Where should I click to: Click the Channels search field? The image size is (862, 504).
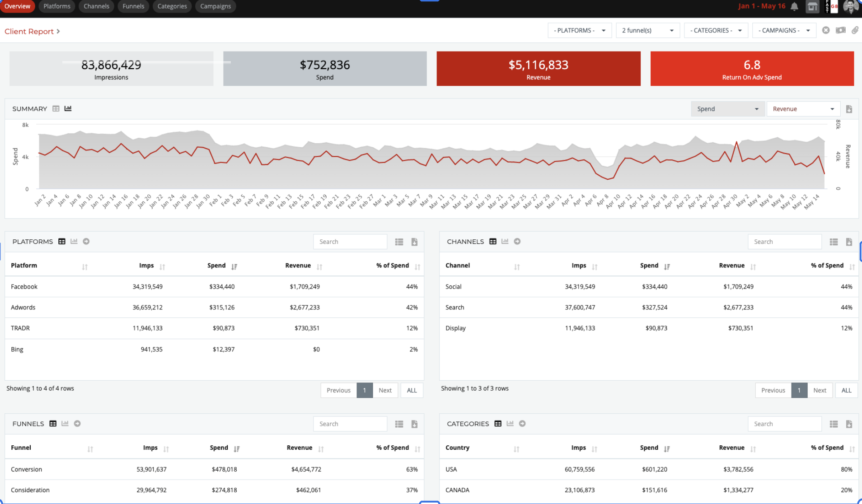tap(785, 242)
